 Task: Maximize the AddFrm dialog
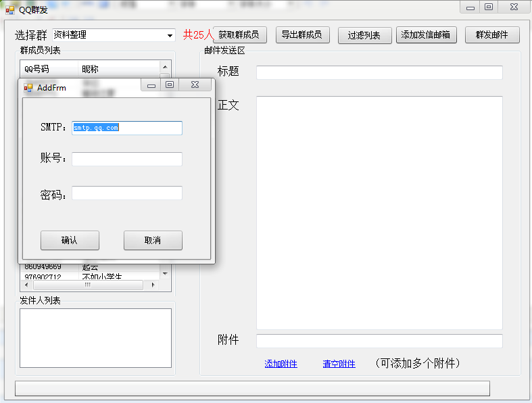170,85
